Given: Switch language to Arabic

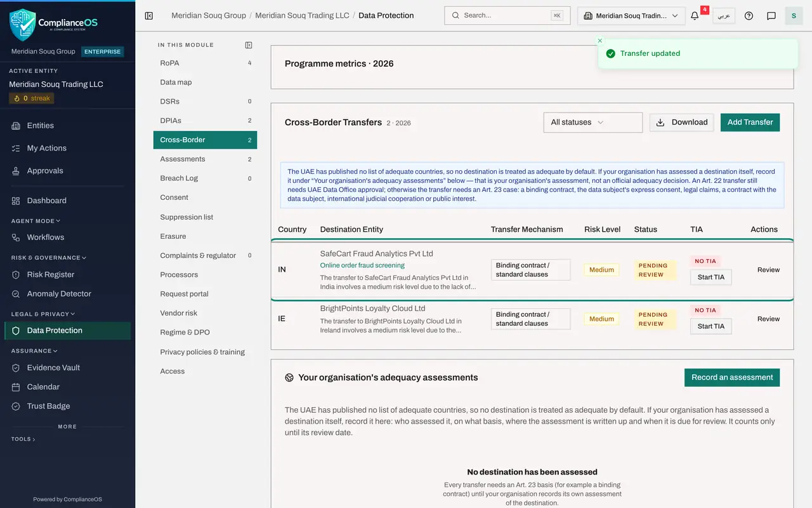Looking at the screenshot, I should pos(724,16).
